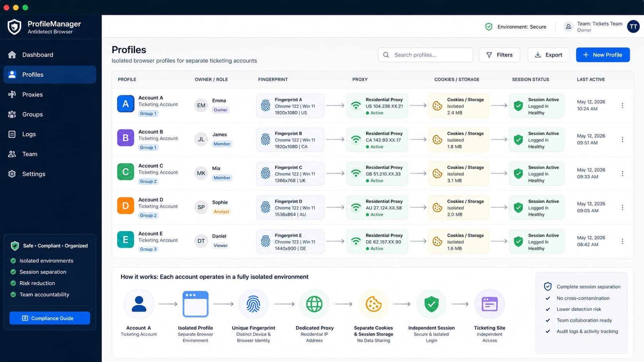Click the ProfileManager shield logo
This screenshot has height=362, width=644.
coord(14,27)
